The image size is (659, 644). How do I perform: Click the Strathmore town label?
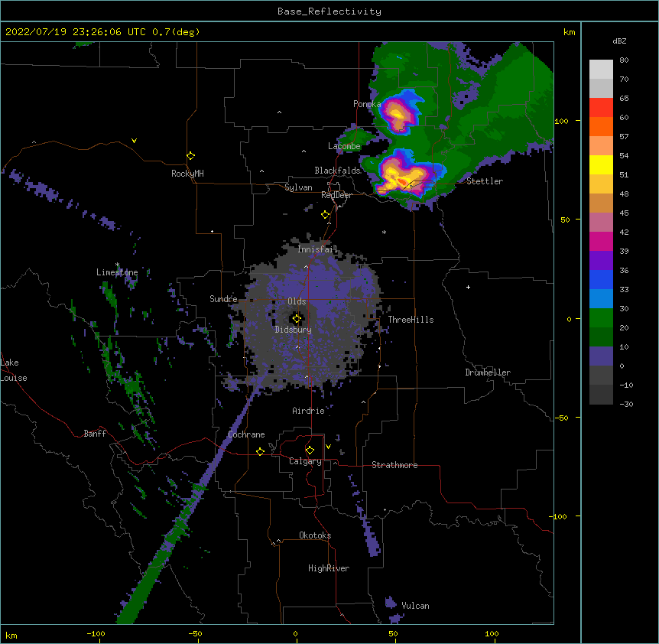click(x=394, y=465)
